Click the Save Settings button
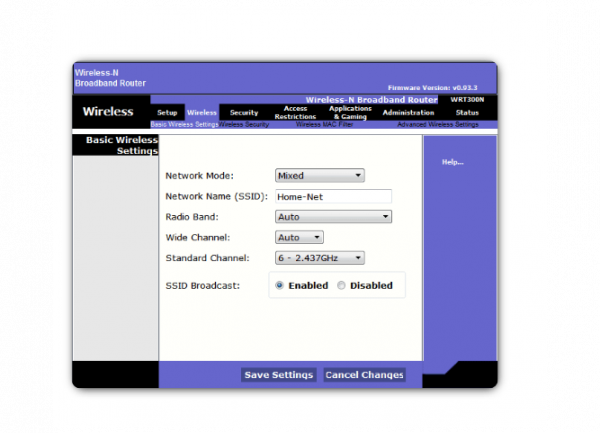The height and width of the screenshot is (433, 600). pos(279,375)
